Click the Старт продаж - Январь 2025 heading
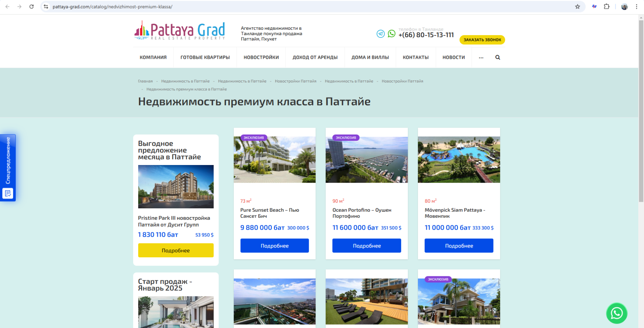 click(x=165, y=285)
